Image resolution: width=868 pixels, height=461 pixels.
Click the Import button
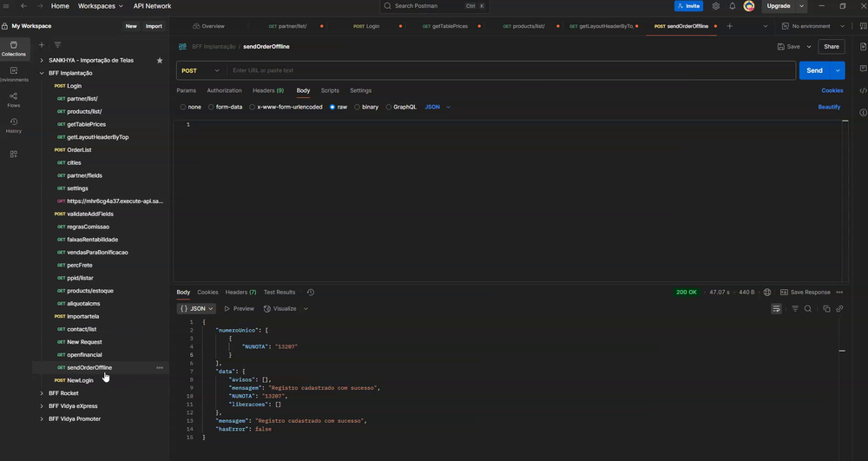pyautogui.click(x=154, y=26)
